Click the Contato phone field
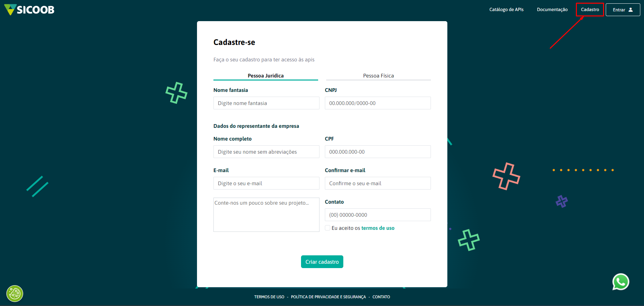This screenshot has height=306, width=644. click(x=378, y=215)
